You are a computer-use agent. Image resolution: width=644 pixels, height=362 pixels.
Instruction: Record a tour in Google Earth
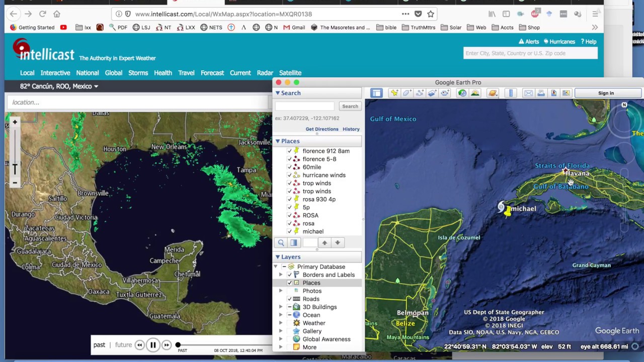point(445,93)
